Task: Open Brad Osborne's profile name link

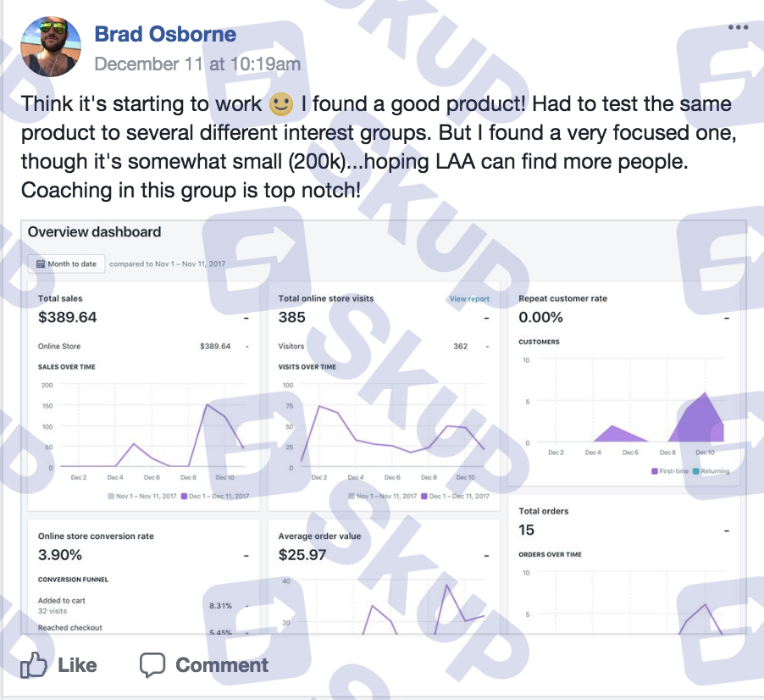Action: (x=165, y=34)
